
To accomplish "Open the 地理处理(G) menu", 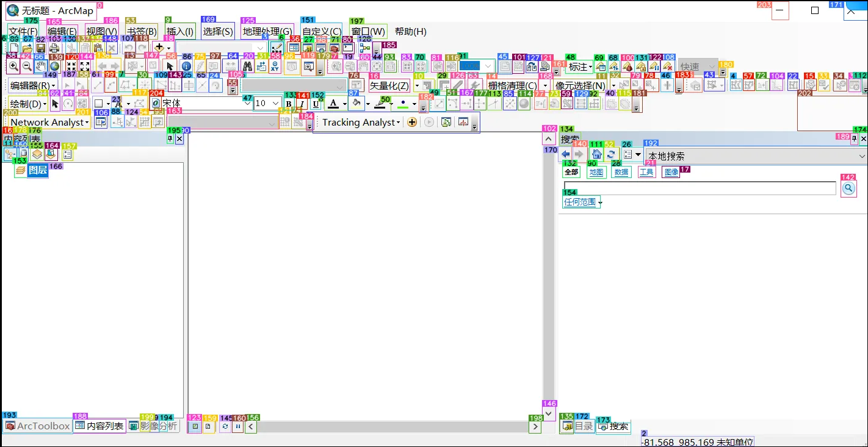I will coord(267,32).
